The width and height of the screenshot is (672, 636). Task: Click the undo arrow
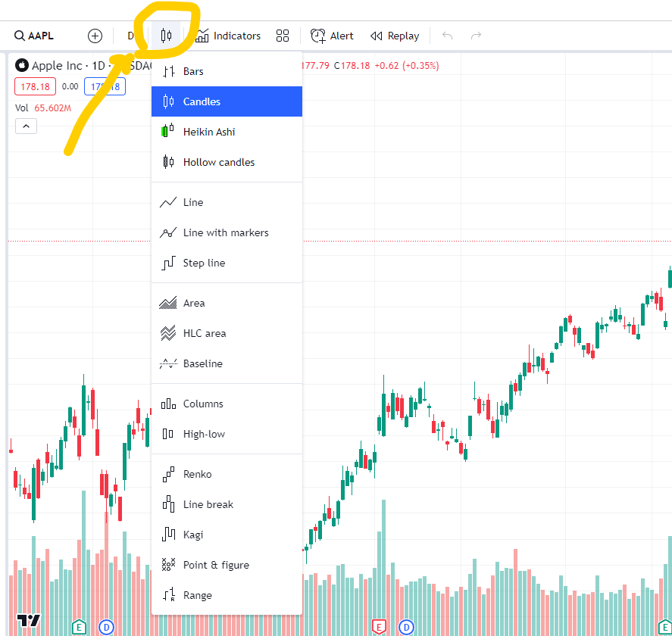coord(448,36)
